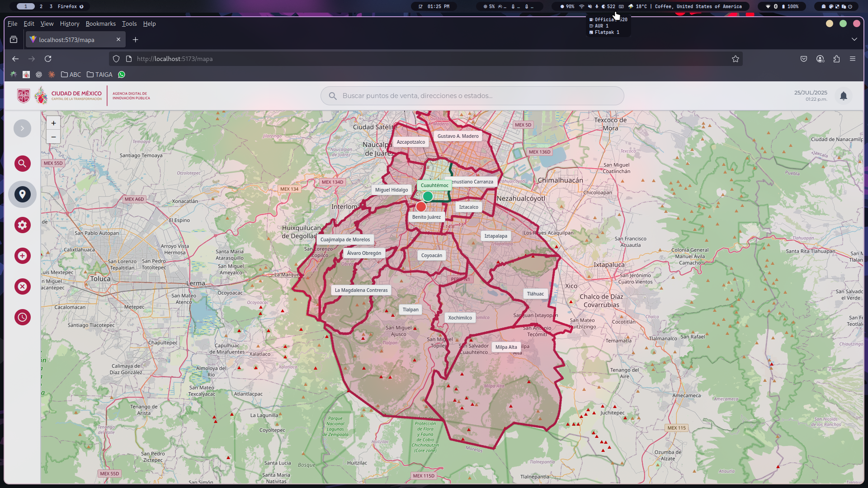Open the settings gear in sidebar
The width and height of the screenshot is (868, 488).
[22, 225]
